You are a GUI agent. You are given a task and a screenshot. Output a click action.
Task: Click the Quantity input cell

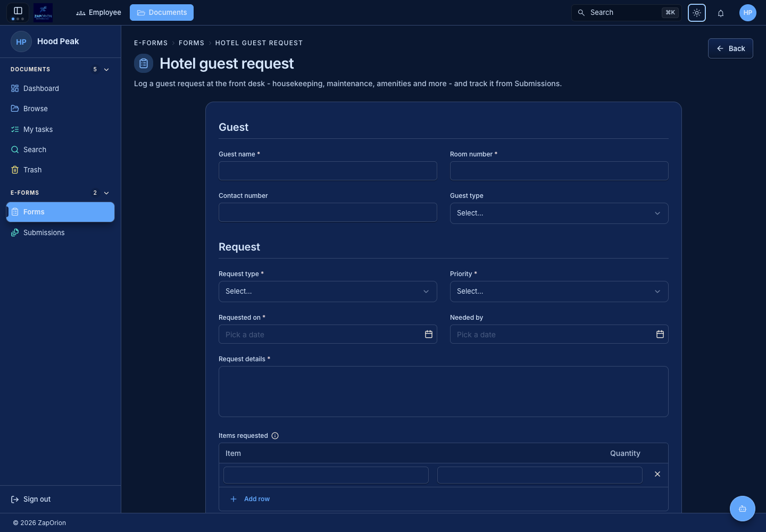pyautogui.click(x=540, y=475)
